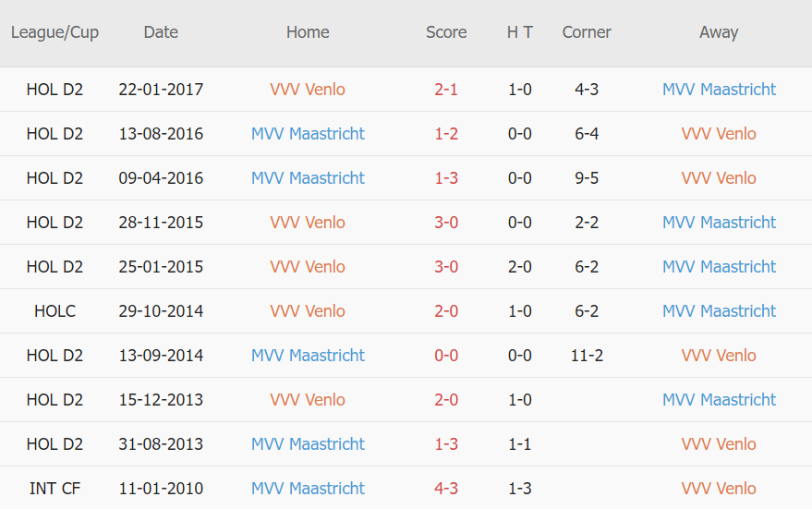Select MVV Maastricht home team dated 31-08-2013
Viewport: 812px width, 509px height.
pyautogui.click(x=308, y=444)
